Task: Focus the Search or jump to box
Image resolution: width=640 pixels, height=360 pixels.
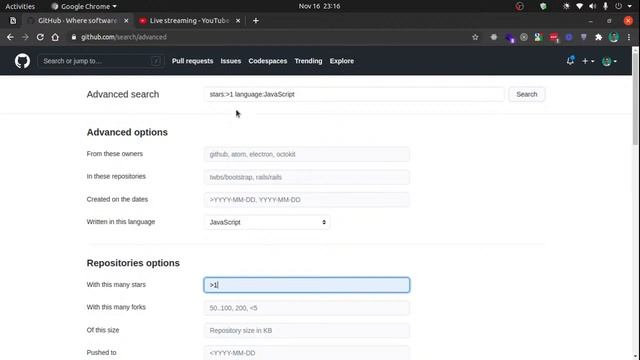Action: [x=101, y=61]
